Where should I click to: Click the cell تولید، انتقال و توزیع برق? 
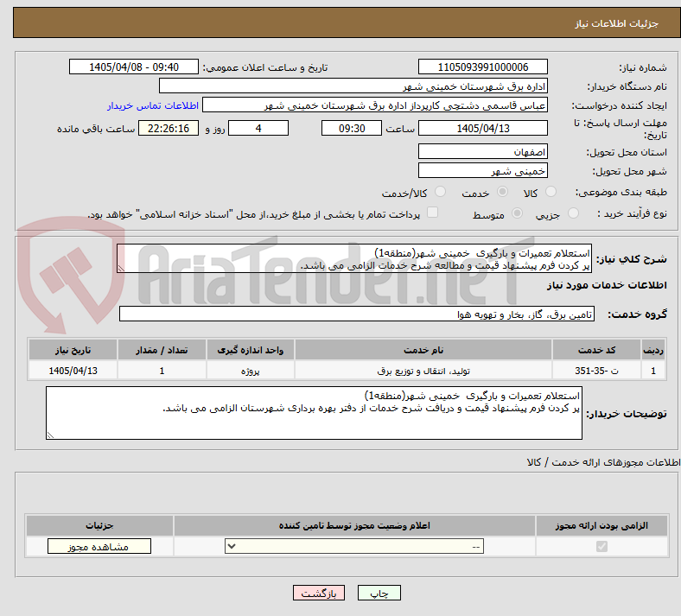423,371
